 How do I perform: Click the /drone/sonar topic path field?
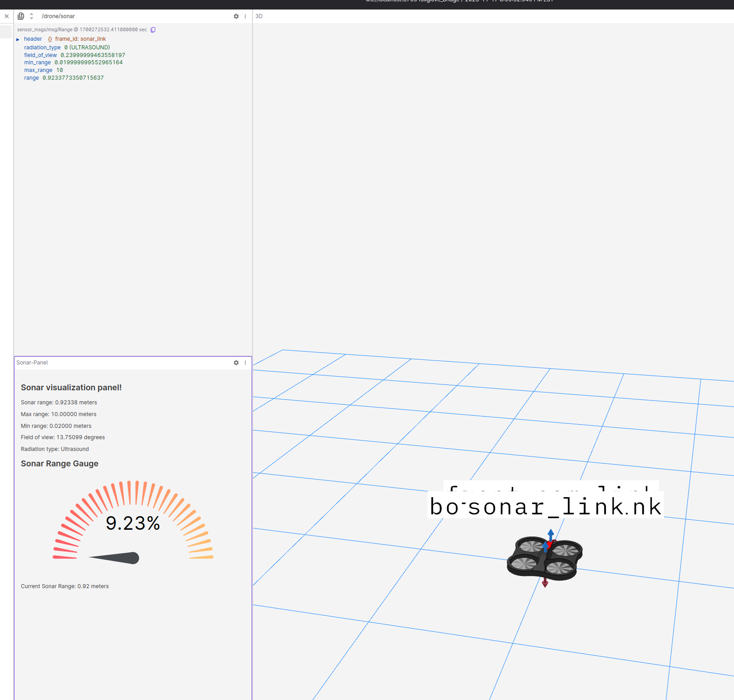pos(59,16)
